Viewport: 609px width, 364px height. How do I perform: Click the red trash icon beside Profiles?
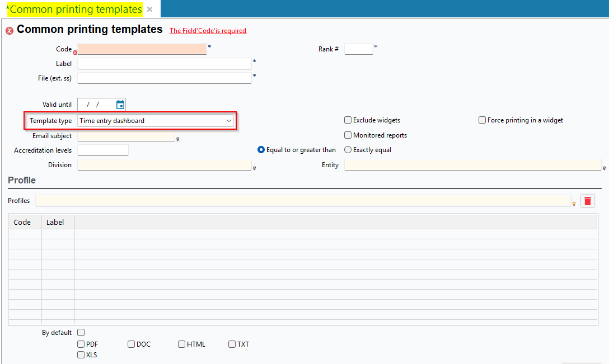pos(587,201)
